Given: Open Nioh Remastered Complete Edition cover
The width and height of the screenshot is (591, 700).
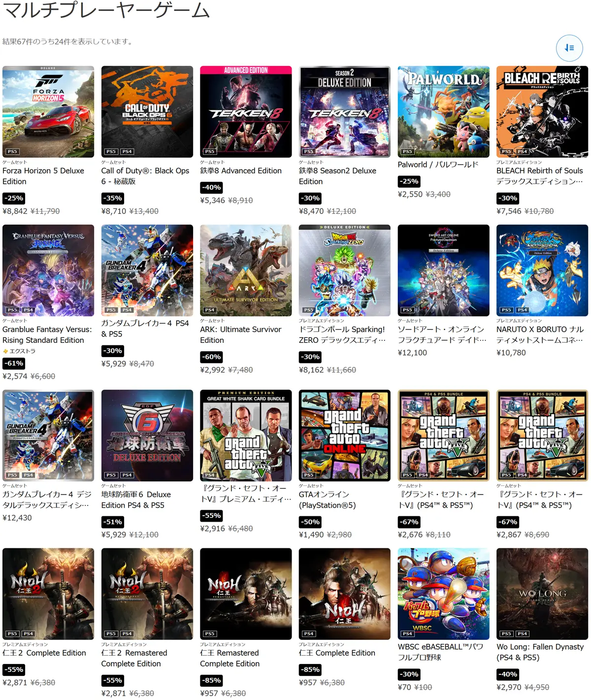Looking at the screenshot, I should (x=246, y=594).
